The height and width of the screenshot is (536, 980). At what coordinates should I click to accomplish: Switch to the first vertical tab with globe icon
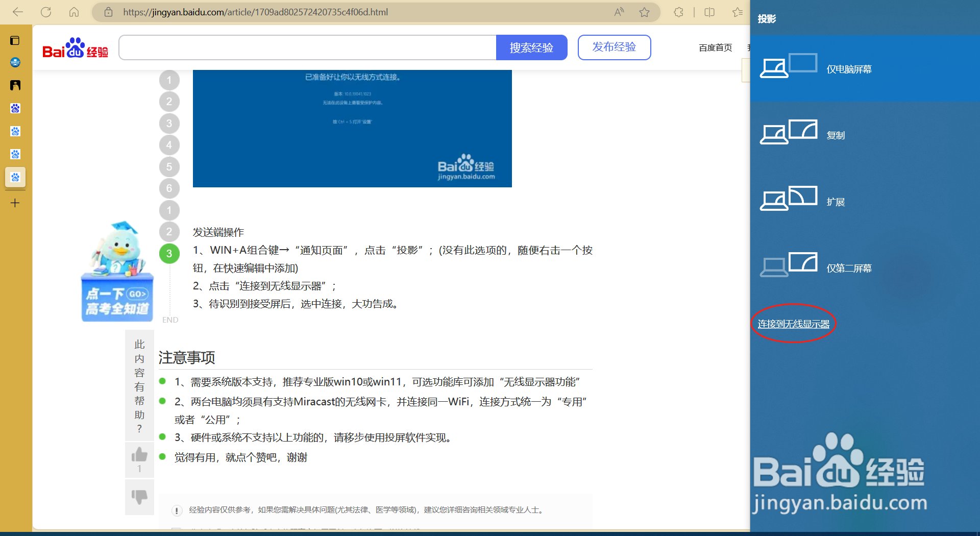pyautogui.click(x=15, y=62)
